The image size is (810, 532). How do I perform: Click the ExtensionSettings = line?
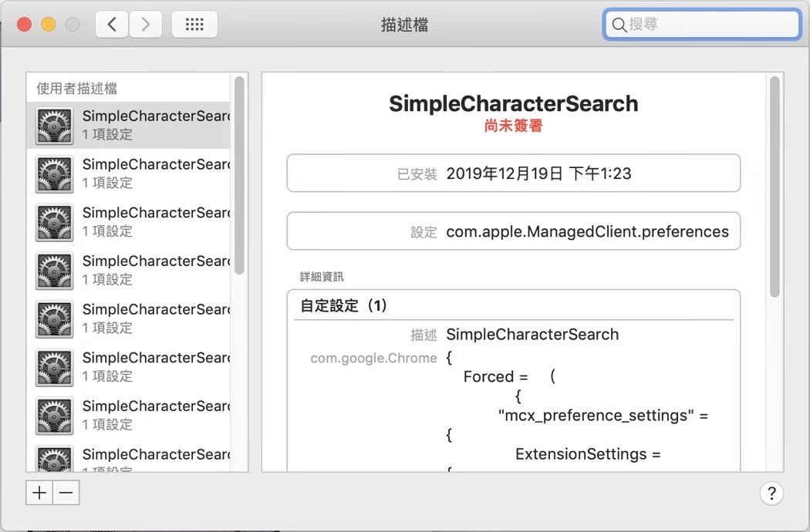pos(588,454)
